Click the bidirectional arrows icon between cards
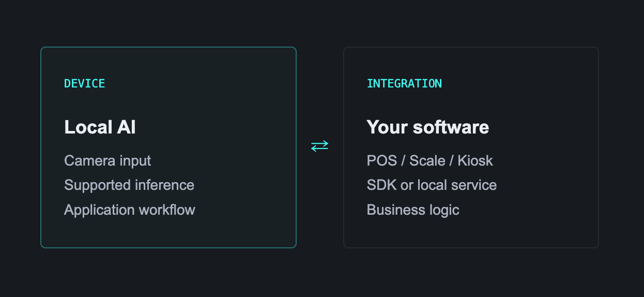Image resolution: width=644 pixels, height=297 pixels. point(319,146)
